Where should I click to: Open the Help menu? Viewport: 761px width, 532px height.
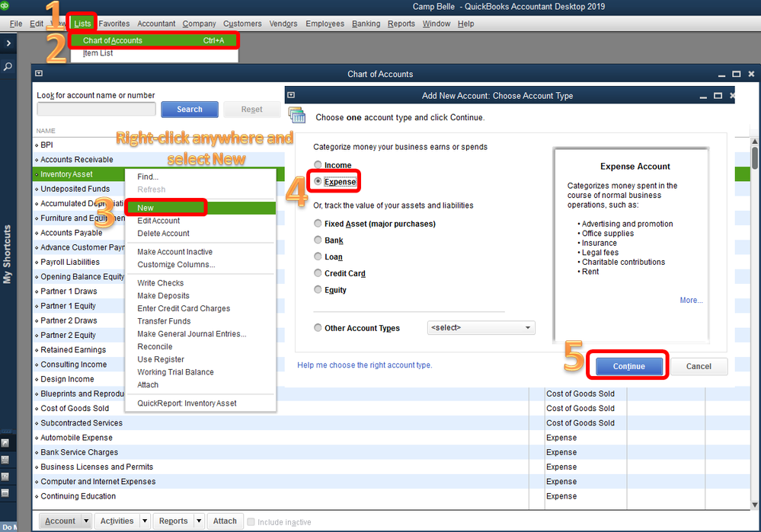click(x=466, y=24)
